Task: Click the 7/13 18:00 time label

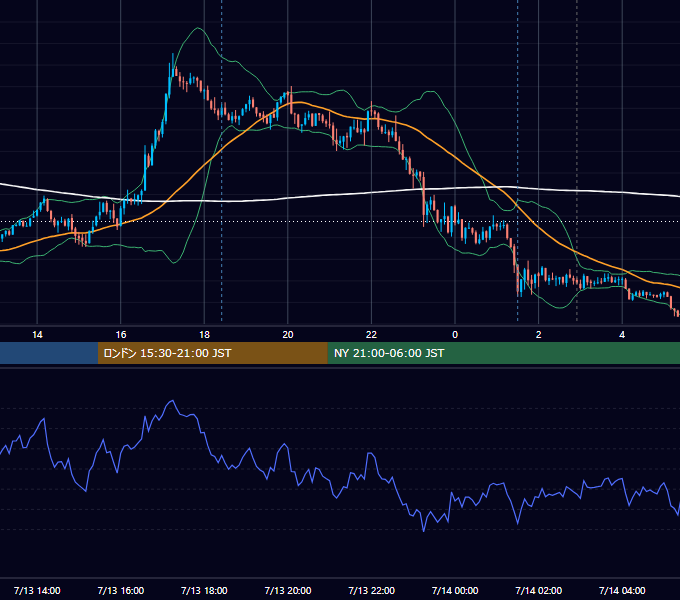Action: tap(204, 590)
